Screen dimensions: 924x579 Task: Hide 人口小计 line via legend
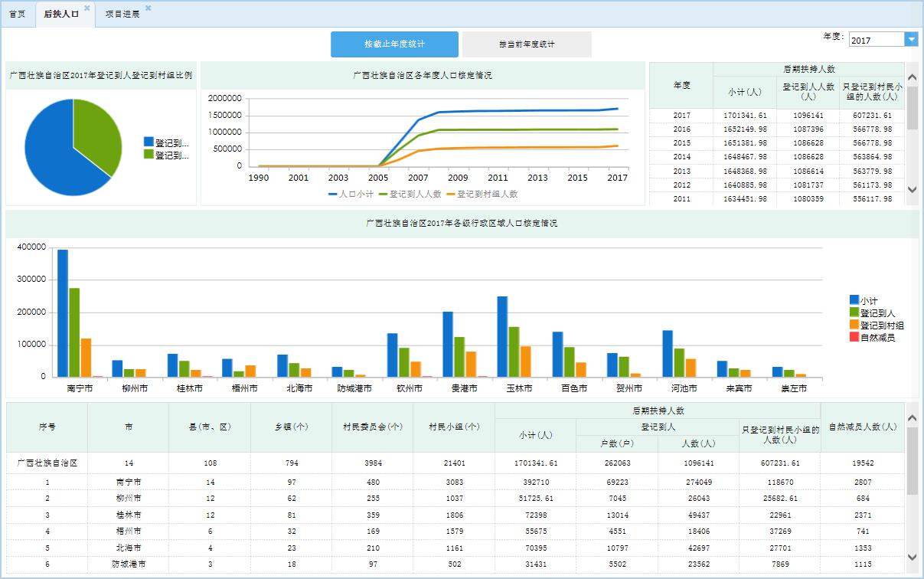coord(351,195)
